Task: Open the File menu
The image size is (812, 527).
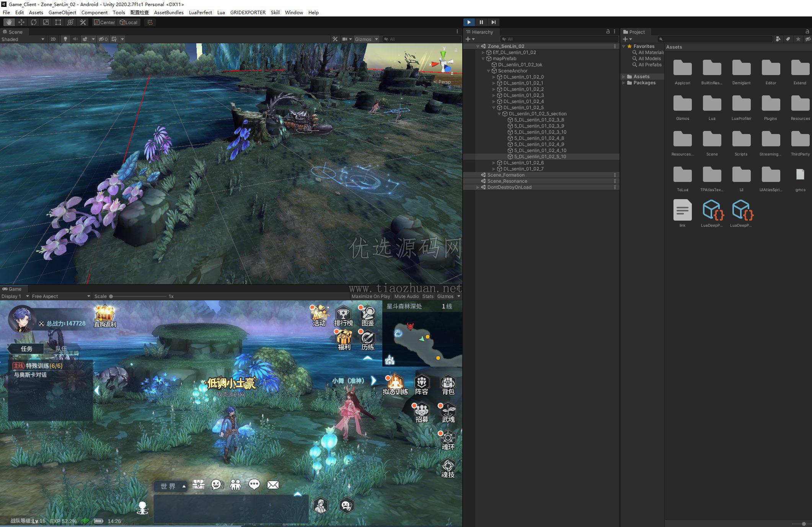Action: 7,12
